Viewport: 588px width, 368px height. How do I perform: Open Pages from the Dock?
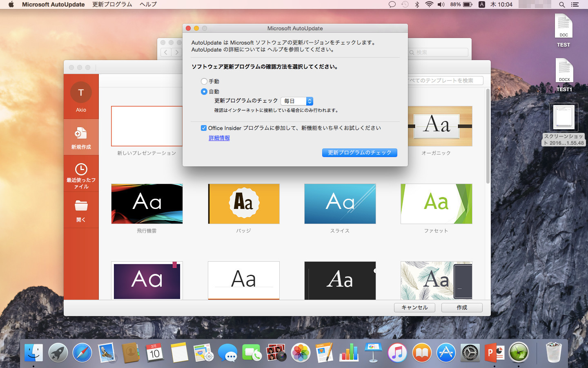pyautogui.click(x=325, y=352)
